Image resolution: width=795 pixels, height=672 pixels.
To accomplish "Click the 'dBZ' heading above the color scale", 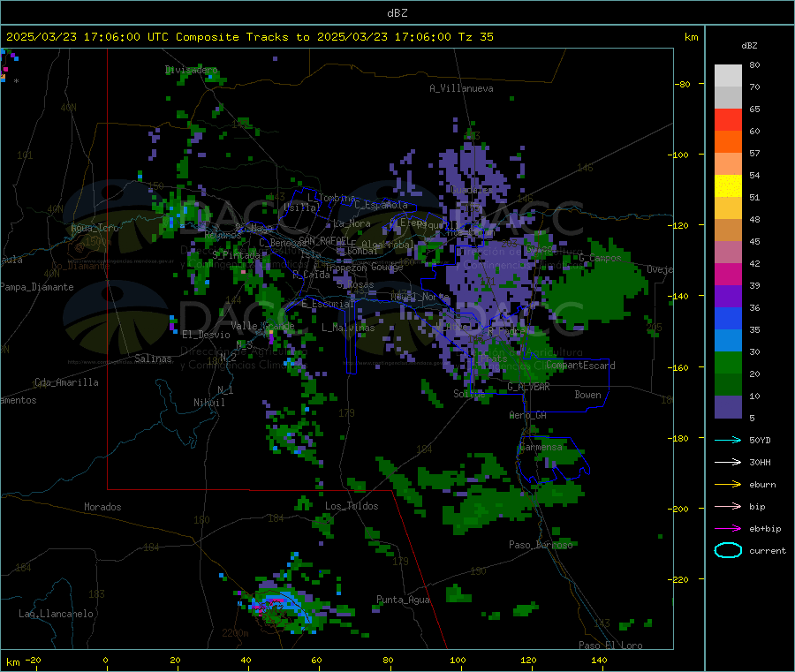I will 749,46.
